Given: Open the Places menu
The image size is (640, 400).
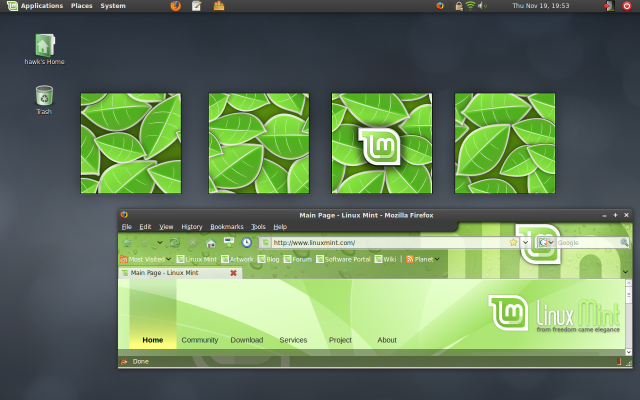Looking at the screenshot, I should click(82, 6).
